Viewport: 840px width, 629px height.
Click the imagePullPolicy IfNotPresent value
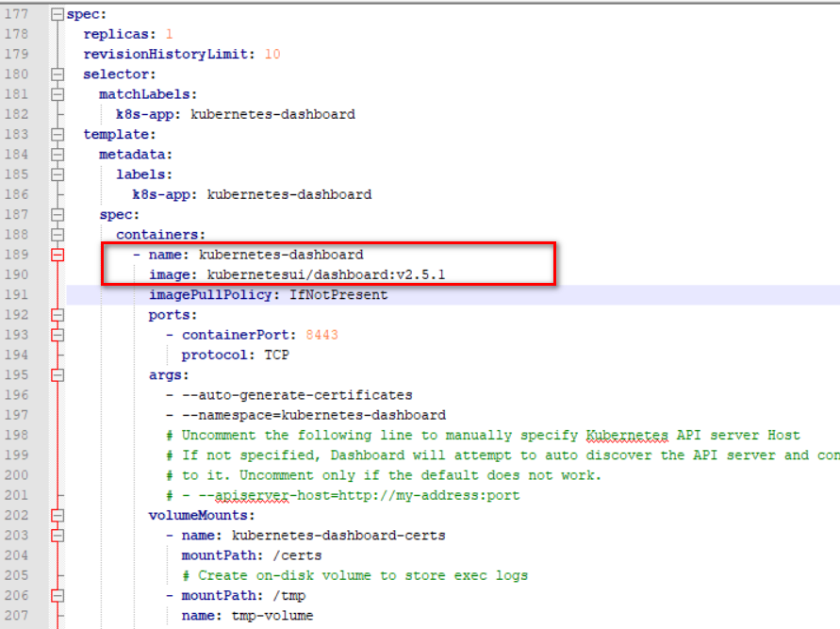[x=338, y=294]
